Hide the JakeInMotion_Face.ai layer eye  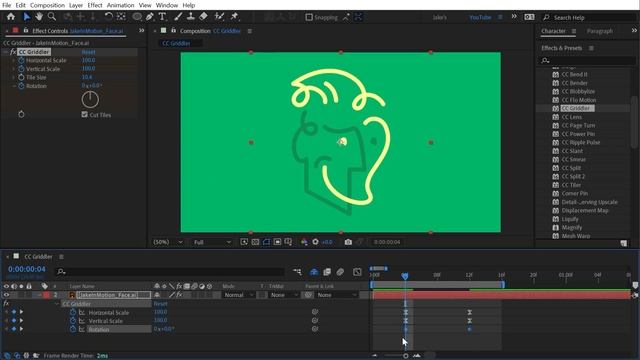point(6,295)
